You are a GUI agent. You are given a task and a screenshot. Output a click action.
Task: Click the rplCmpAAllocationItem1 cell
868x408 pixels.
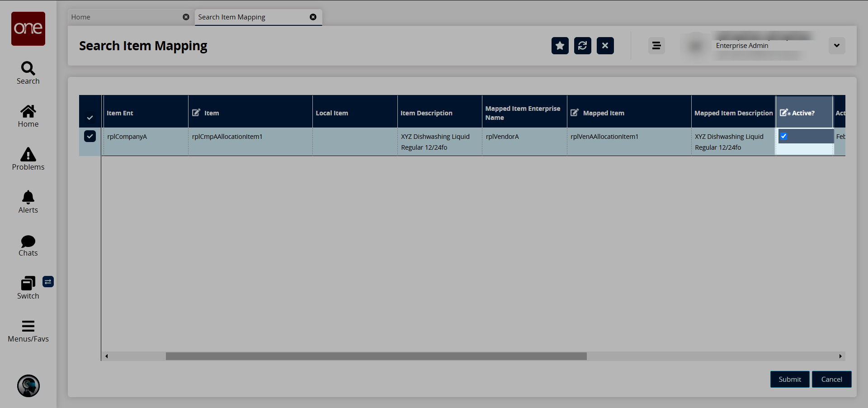250,142
